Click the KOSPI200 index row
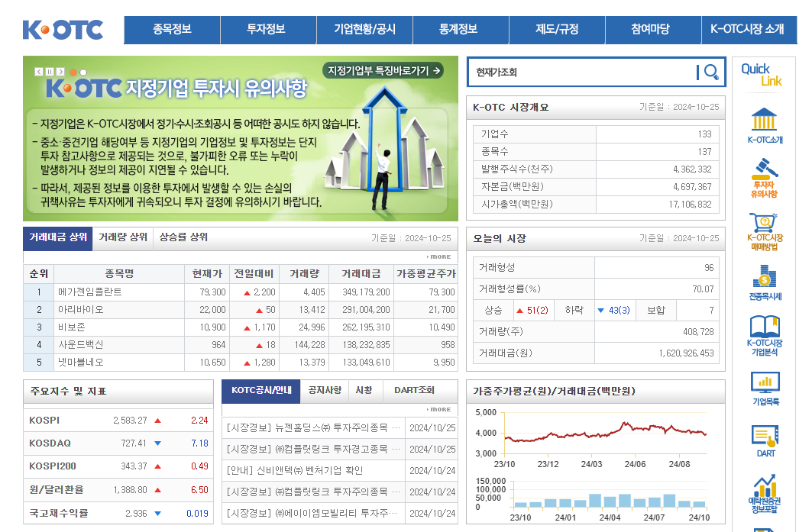Screen dimensions: 812x532 [x=118, y=466]
